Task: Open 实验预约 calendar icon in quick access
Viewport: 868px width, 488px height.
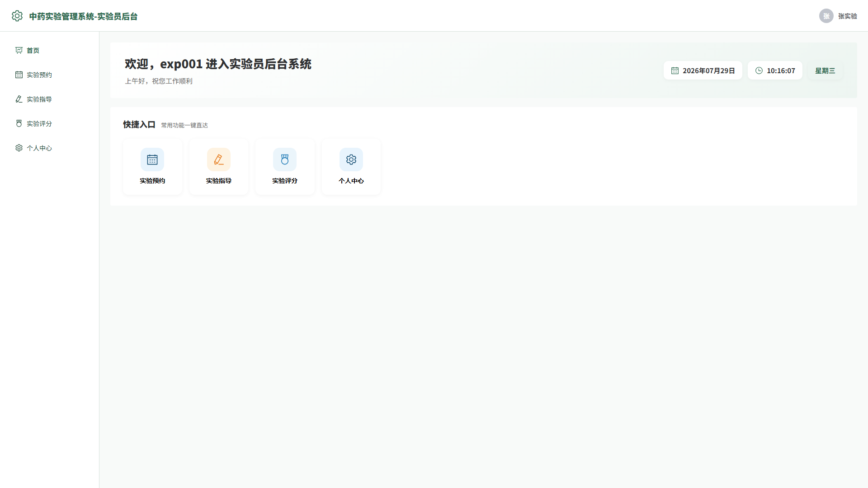Action: (152, 160)
